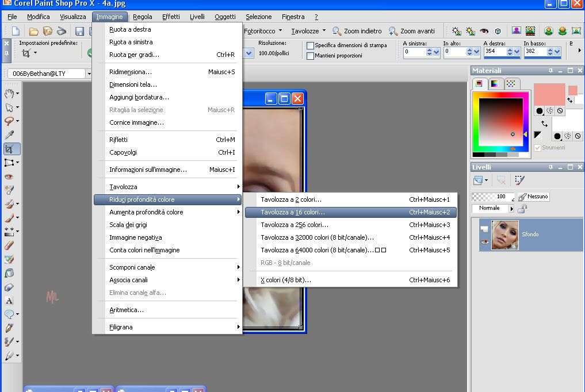Choose Tavolozza a 256 colori
The height and width of the screenshot is (392, 585).
[351, 225]
